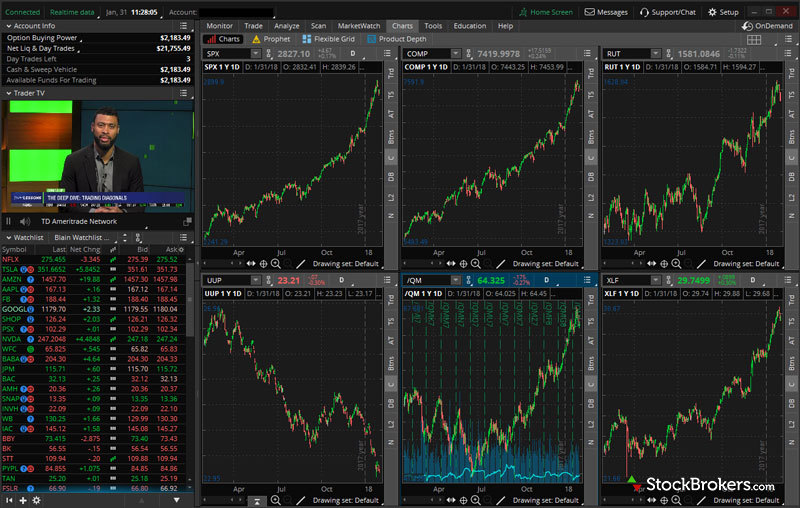
Task: Click the chart grid layout icon
Action: coord(754,39)
